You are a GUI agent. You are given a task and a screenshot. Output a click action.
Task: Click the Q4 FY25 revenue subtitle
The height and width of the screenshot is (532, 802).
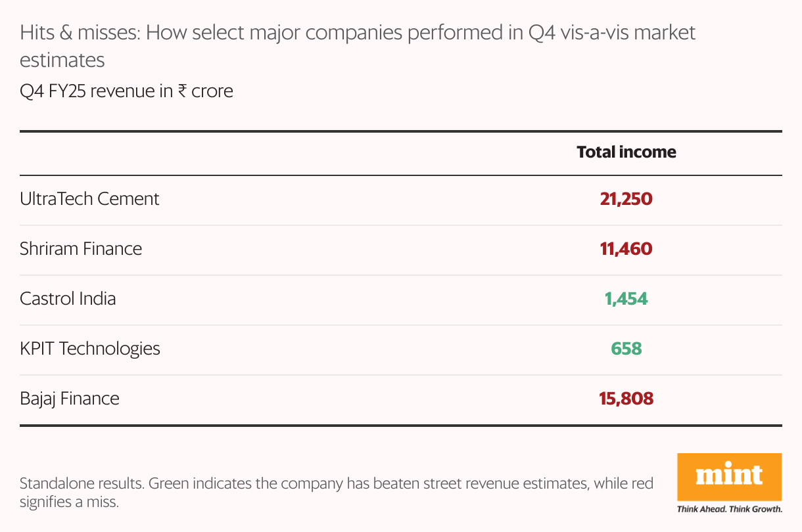tap(126, 91)
